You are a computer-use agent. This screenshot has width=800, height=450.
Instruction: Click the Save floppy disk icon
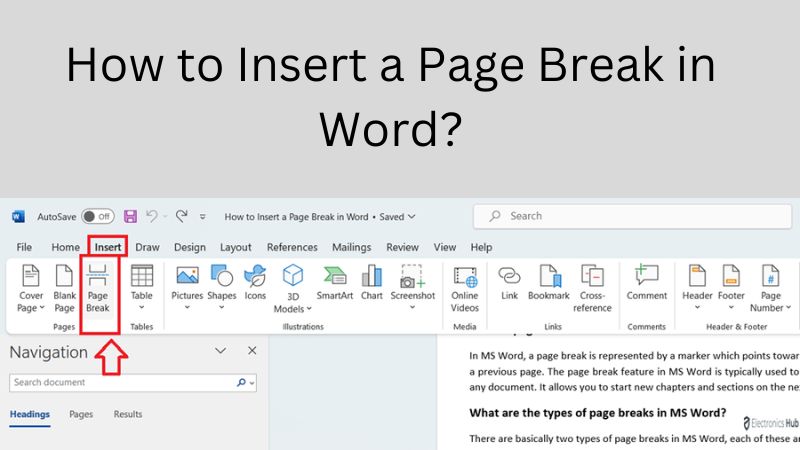tap(130, 216)
